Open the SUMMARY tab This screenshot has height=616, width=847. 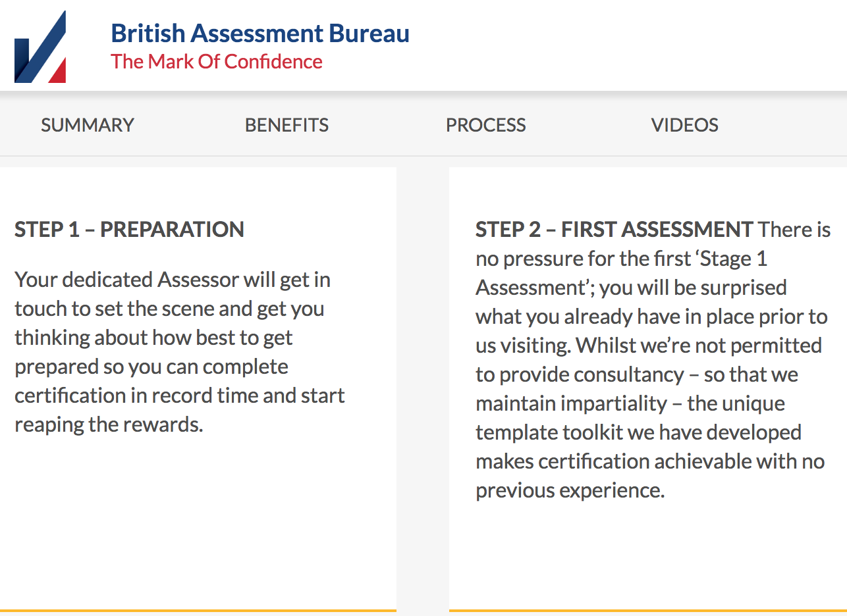(x=88, y=125)
